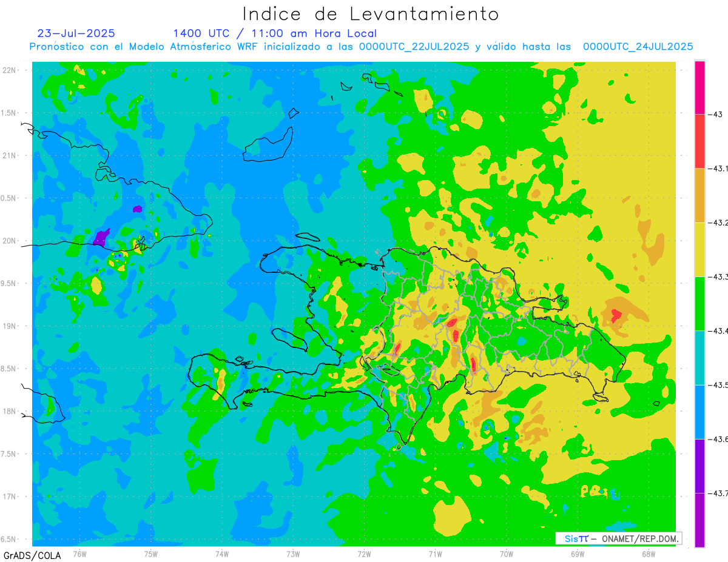Click the 'GrADS/COLA' credit text
The height and width of the screenshot is (562, 728).
click(x=32, y=555)
